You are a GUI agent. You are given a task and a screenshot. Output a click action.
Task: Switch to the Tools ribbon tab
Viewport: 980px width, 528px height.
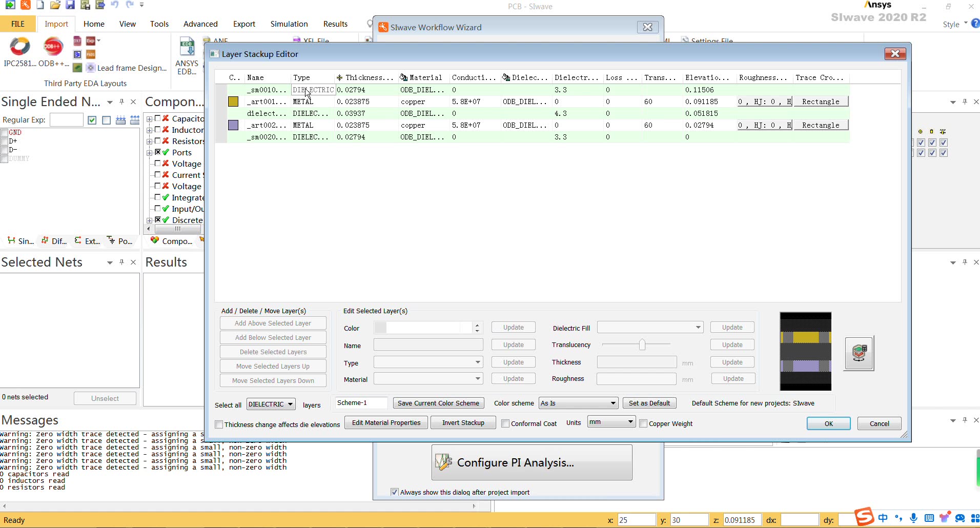pyautogui.click(x=159, y=24)
